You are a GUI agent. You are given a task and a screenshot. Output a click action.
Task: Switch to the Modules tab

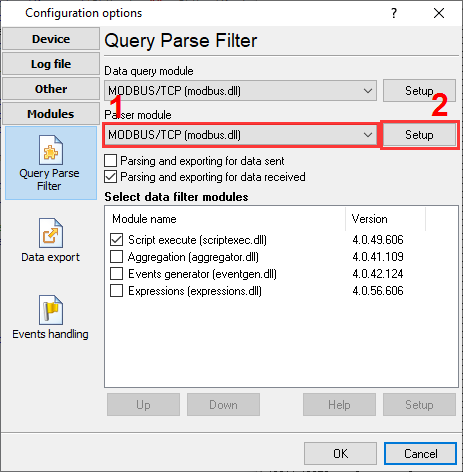(51, 114)
